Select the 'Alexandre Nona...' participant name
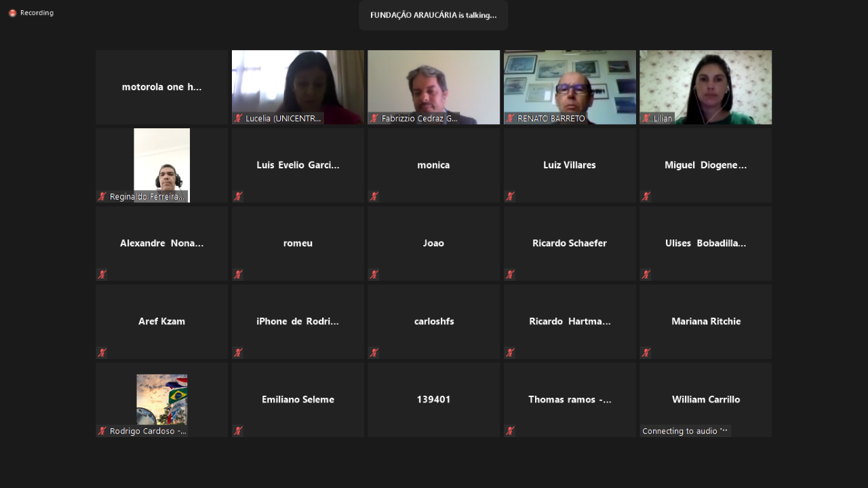 coord(161,243)
